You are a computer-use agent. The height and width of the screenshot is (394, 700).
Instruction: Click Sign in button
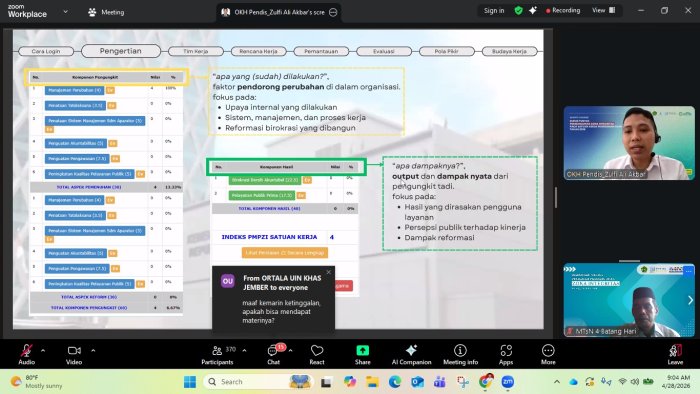point(494,11)
